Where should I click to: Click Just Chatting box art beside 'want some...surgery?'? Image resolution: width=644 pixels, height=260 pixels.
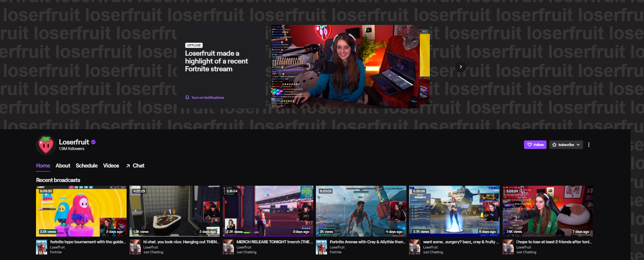click(x=415, y=247)
